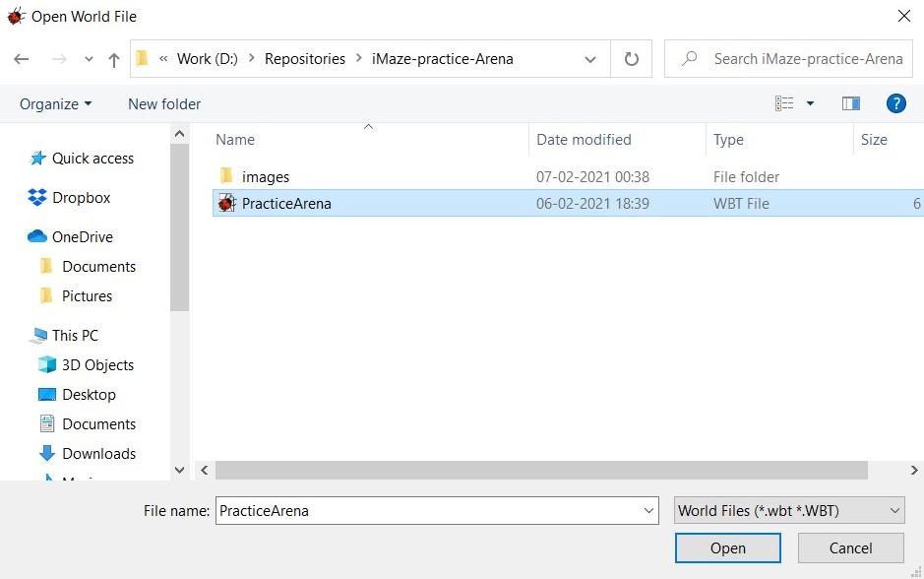Sort by Name column
The image size is (924, 579).
(x=235, y=140)
